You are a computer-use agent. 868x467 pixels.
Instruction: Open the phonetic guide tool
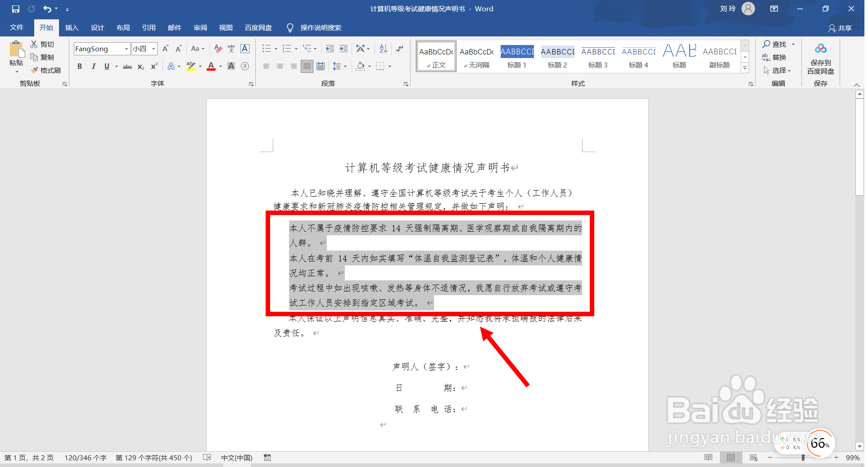[x=231, y=49]
